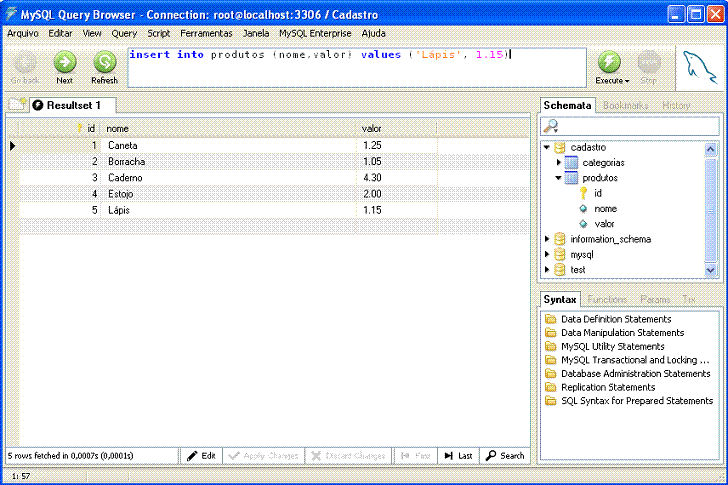Open the View menu
This screenshot has height=485, width=728.
92,33
